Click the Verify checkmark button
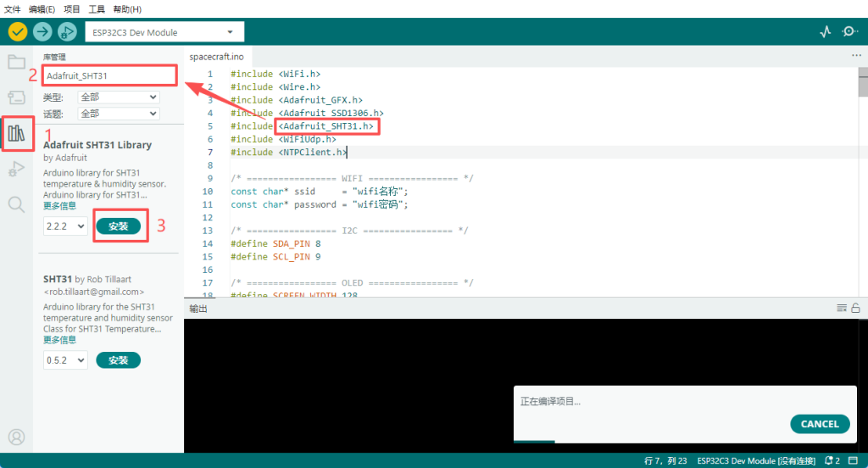The height and width of the screenshot is (468, 868). 18,31
